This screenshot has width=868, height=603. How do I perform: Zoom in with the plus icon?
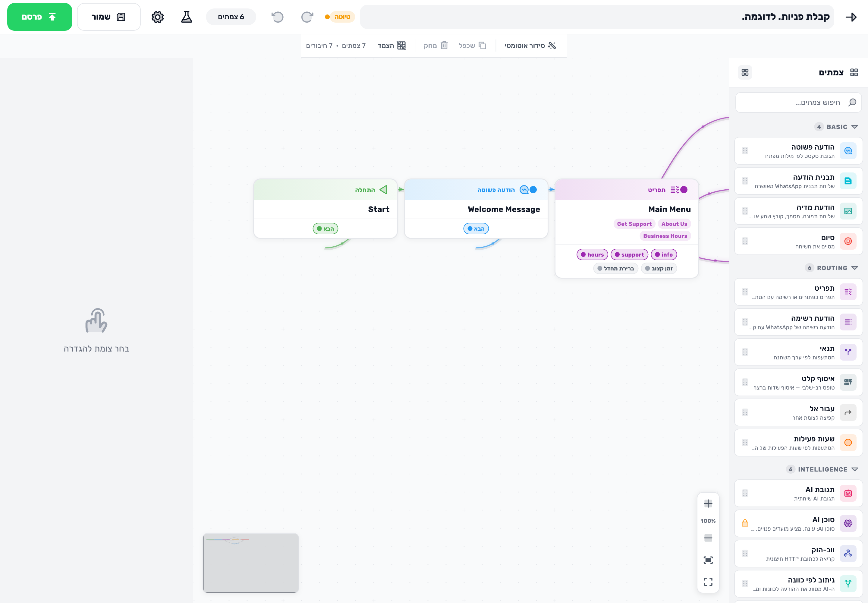pos(708,504)
